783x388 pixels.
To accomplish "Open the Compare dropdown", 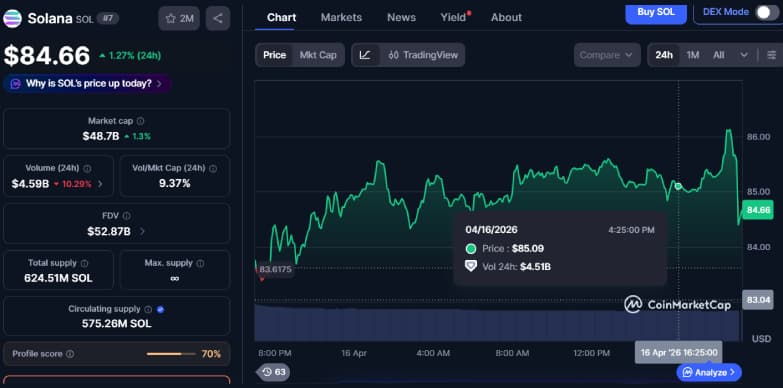I will tap(607, 55).
